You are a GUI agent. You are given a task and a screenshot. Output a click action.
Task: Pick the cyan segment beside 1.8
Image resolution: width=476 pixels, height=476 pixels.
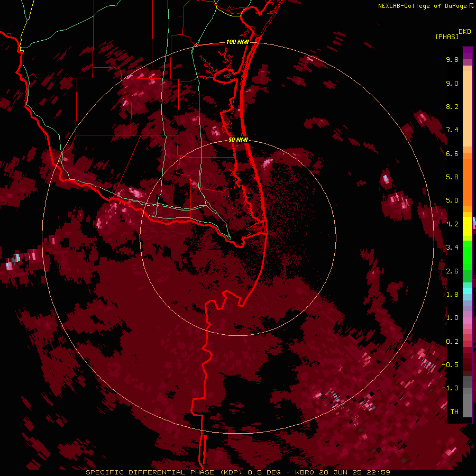pos(467,291)
